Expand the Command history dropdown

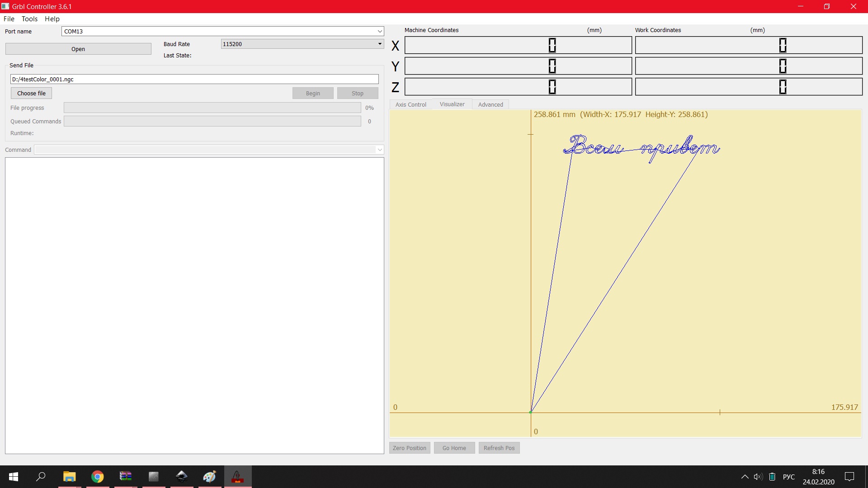point(380,150)
